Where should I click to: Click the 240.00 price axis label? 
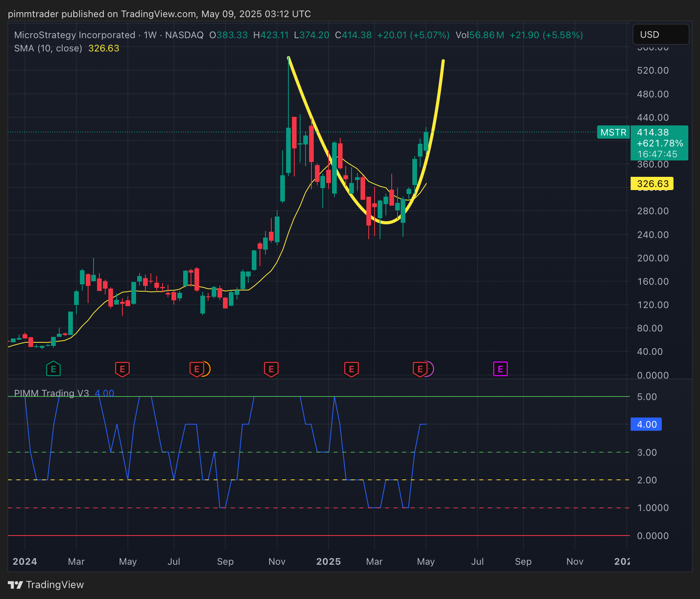[x=653, y=235]
